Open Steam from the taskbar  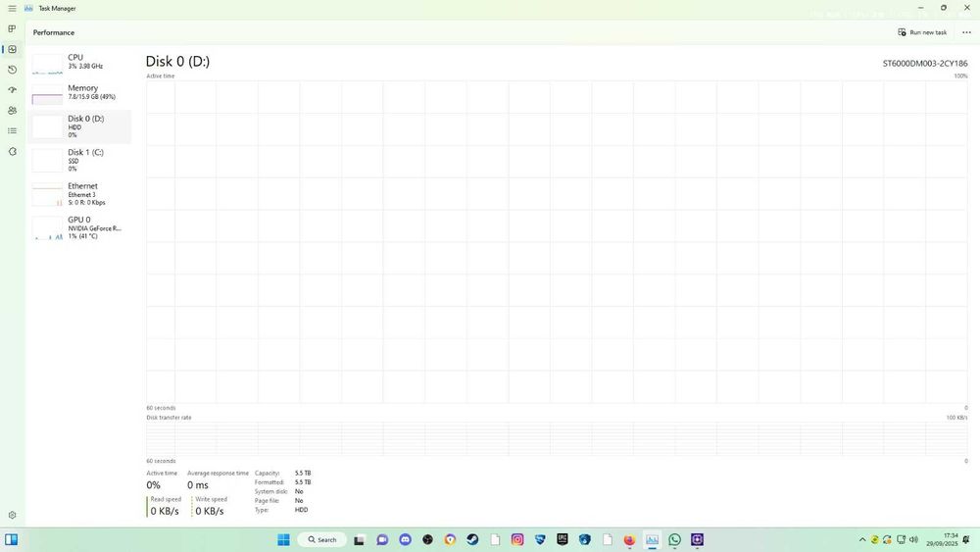click(x=472, y=539)
